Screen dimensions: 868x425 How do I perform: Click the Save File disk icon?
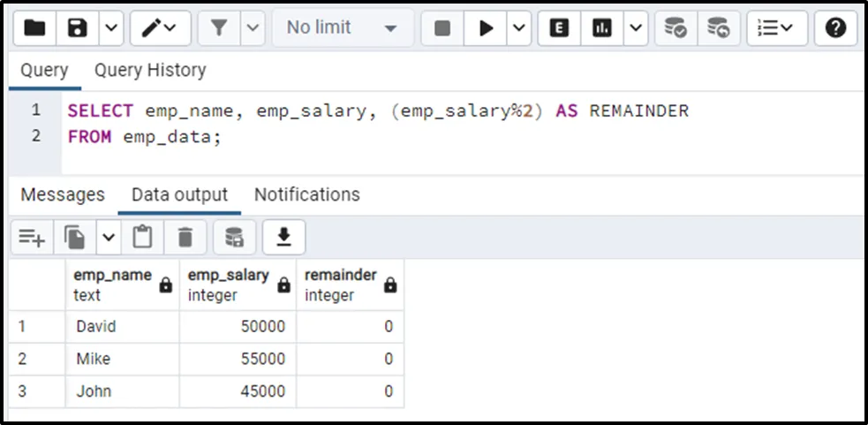(79, 28)
